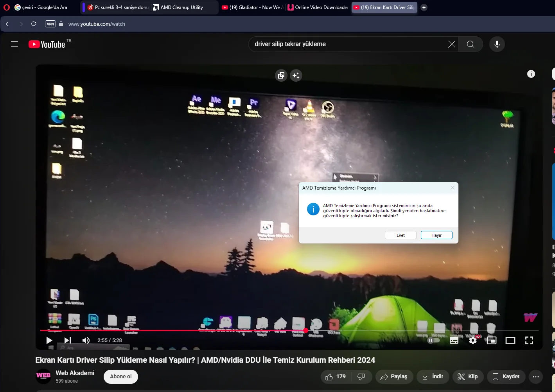Click the stacked-squares icon above the video
The image size is (555, 392).
[281, 75]
